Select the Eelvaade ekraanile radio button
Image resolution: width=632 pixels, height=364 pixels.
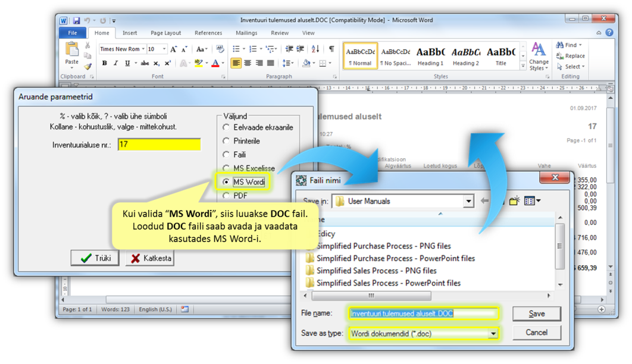[x=226, y=127]
